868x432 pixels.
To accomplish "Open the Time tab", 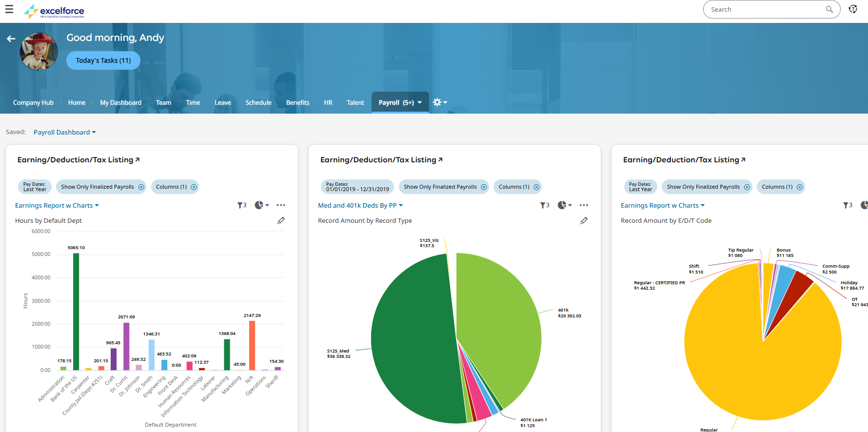I will [193, 102].
